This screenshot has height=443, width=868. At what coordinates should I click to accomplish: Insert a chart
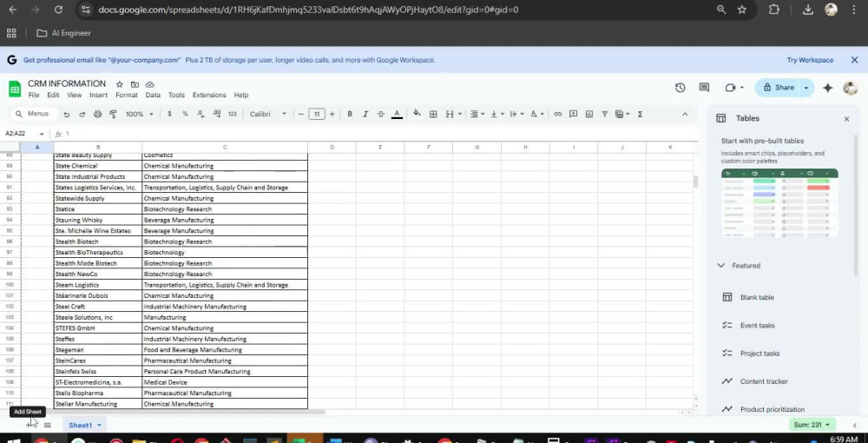click(x=589, y=114)
